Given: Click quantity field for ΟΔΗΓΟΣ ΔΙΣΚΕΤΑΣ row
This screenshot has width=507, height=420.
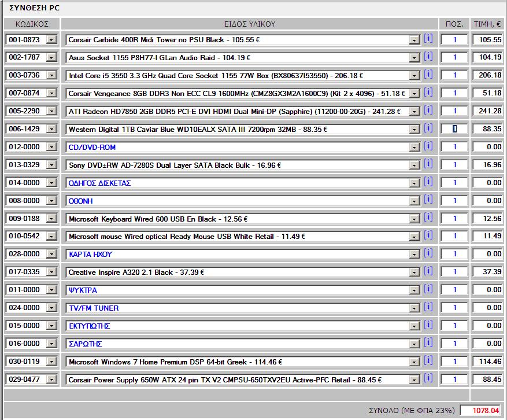Looking at the screenshot, I should (454, 182).
